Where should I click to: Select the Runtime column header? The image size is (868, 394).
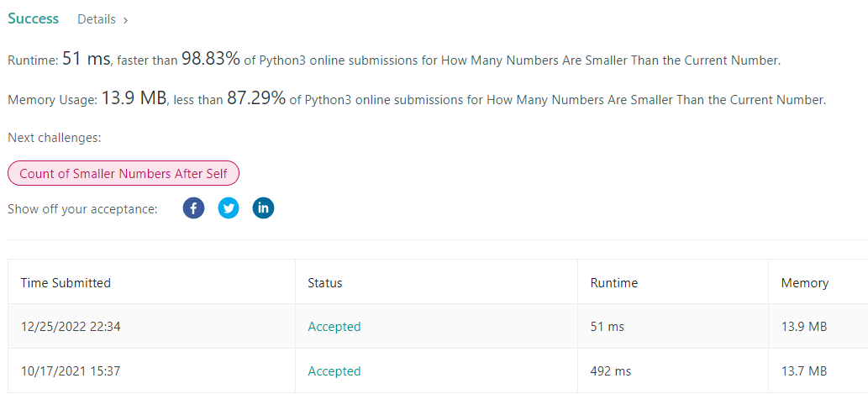click(x=614, y=283)
